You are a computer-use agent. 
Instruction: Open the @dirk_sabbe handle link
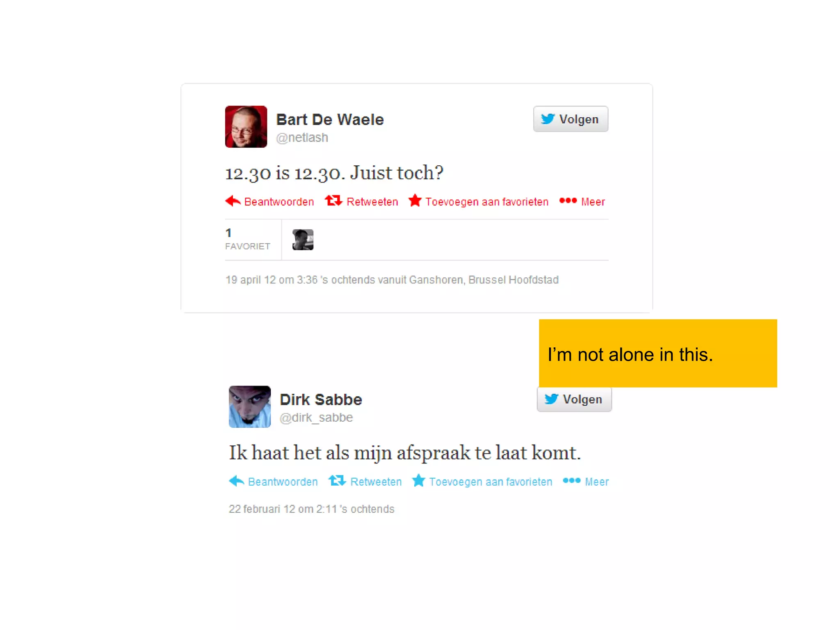click(x=316, y=418)
